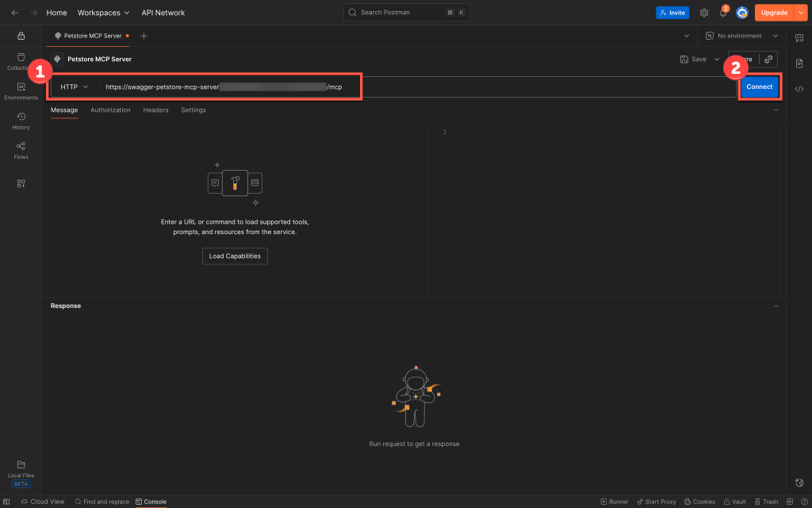Open the History sidebar panel
The width and height of the screenshot is (812, 508).
click(x=21, y=121)
